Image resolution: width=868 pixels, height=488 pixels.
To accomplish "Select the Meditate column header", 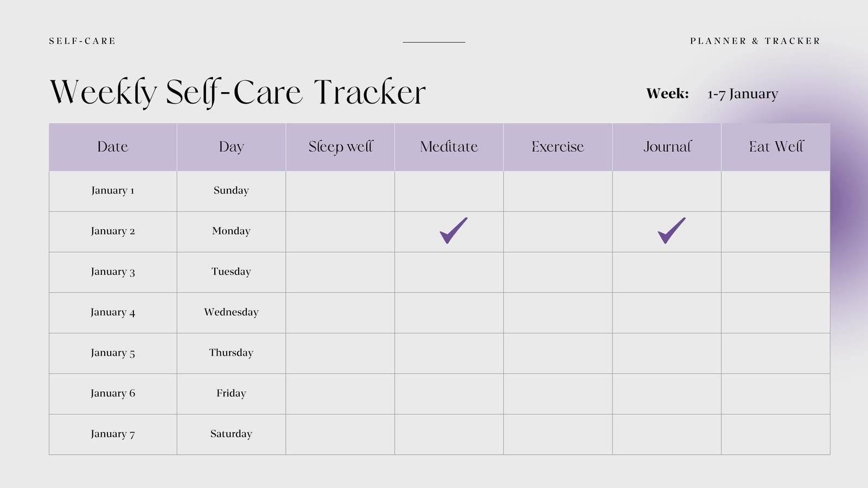I will 449,147.
